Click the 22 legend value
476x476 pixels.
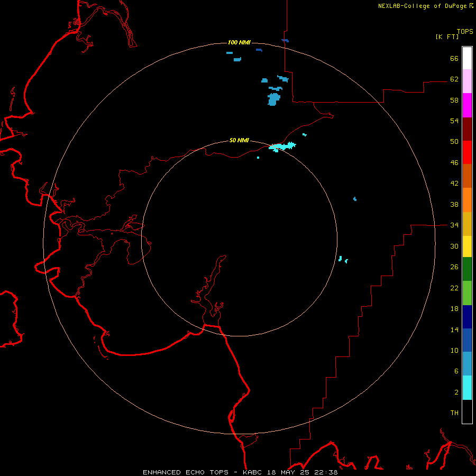(x=454, y=288)
